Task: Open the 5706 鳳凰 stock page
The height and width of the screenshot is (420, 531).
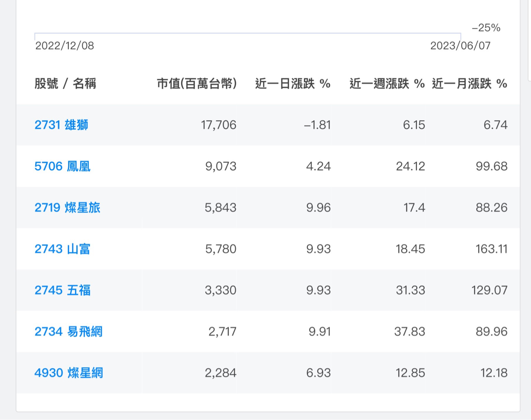Action: 62,166
